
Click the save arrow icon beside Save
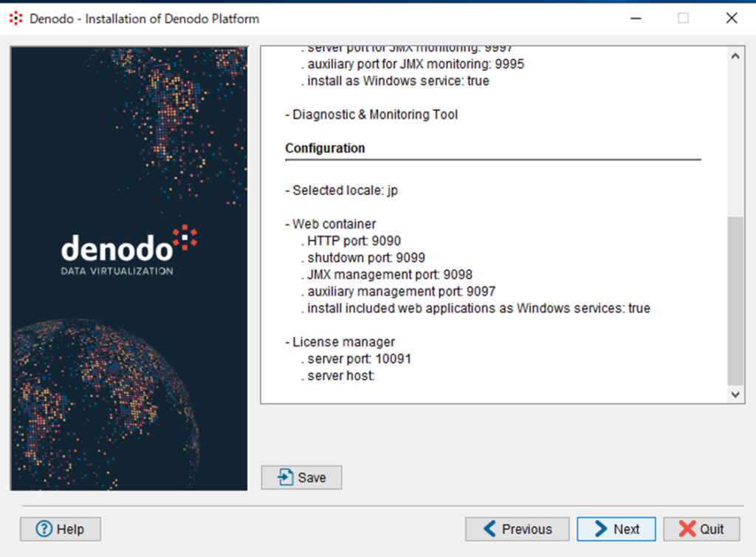tap(285, 477)
